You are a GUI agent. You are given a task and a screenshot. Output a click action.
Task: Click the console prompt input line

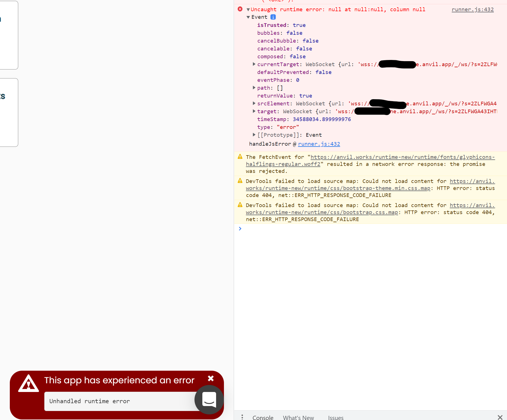tap(364, 229)
